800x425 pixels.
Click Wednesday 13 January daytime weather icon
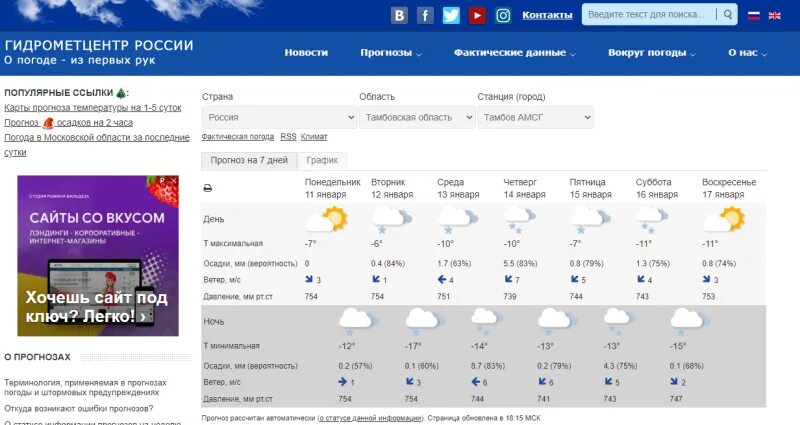(x=458, y=219)
